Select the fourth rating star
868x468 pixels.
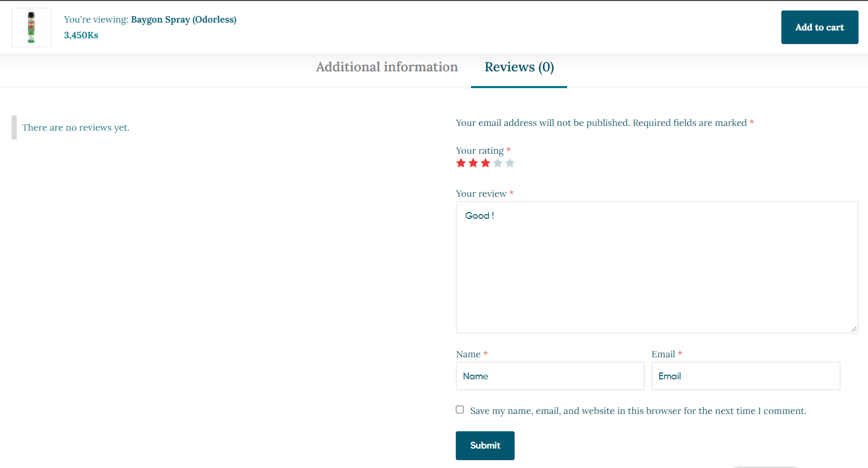click(x=498, y=163)
